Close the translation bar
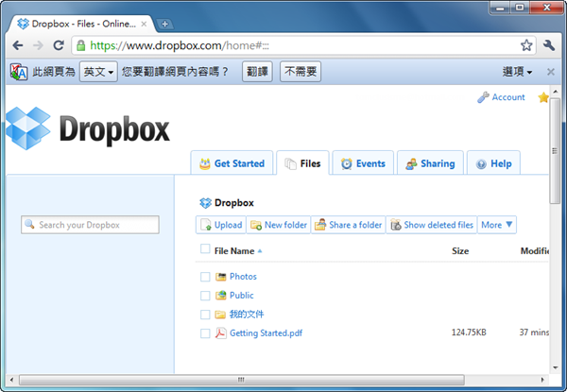The height and width of the screenshot is (392, 567). pos(550,72)
